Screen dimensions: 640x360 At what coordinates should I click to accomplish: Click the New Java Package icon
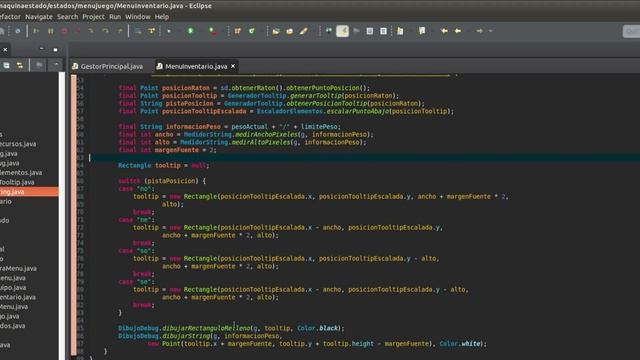237,31
